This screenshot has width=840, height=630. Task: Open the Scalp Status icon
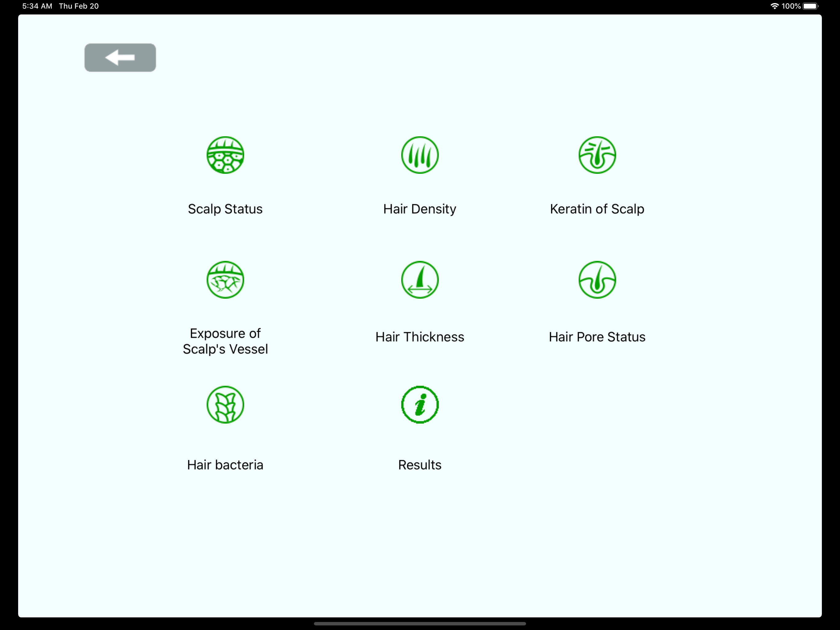coord(225,155)
